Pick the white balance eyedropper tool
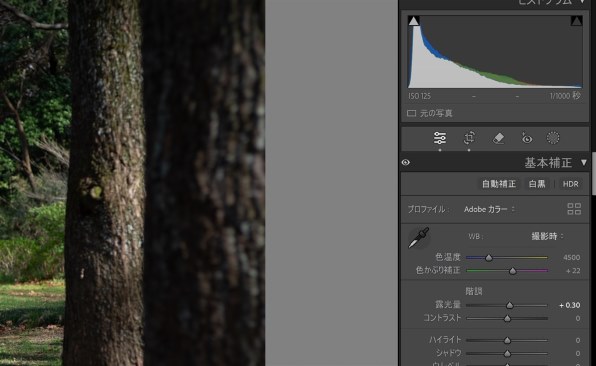The width and height of the screenshot is (596, 366). click(419, 238)
